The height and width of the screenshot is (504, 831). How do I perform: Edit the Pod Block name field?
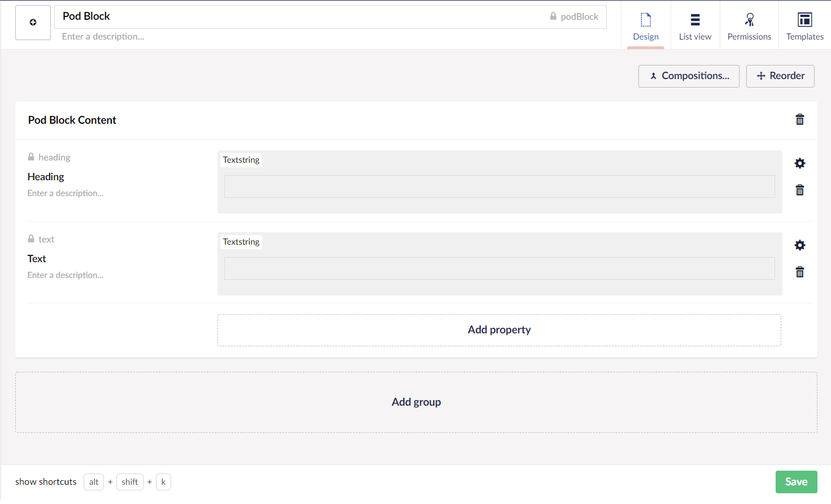click(299, 16)
